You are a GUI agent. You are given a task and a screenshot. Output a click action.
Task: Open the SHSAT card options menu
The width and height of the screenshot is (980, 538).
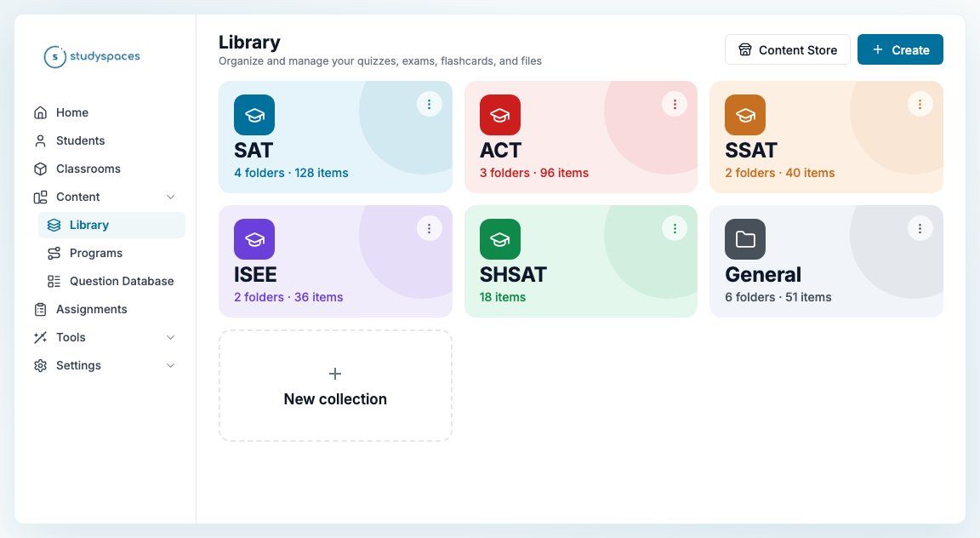coord(675,229)
